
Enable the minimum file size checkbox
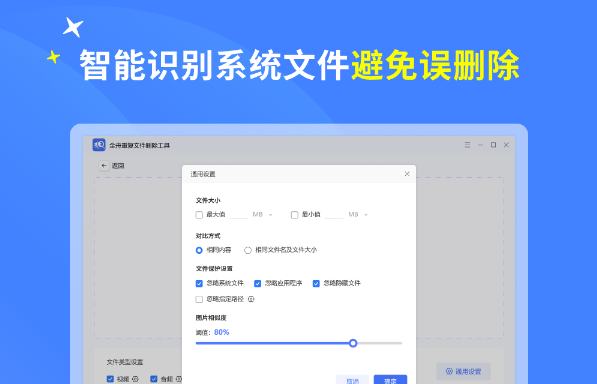[x=294, y=215]
